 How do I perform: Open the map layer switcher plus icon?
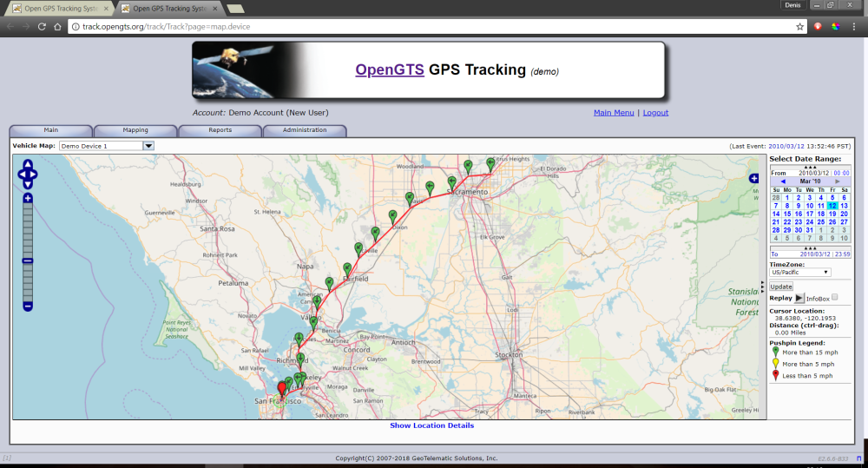[x=753, y=178]
